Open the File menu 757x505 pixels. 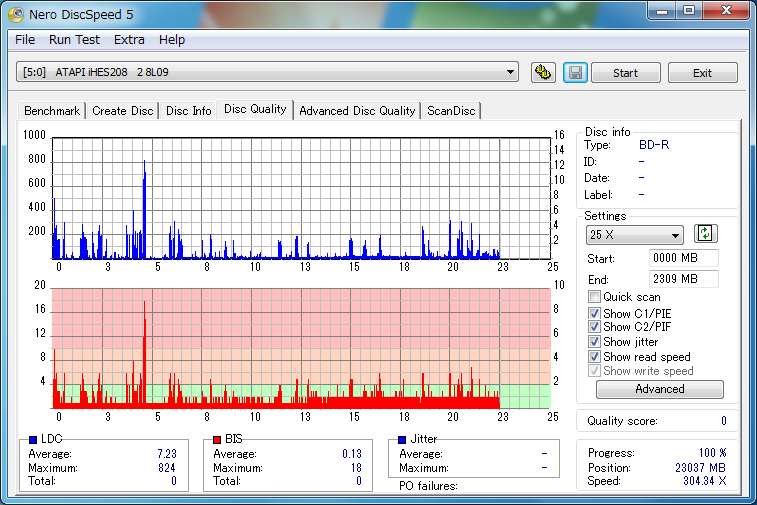[x=25, y=40]
